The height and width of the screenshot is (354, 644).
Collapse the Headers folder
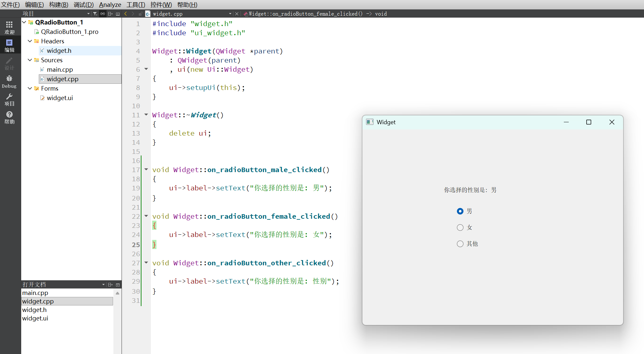[30, 41]
